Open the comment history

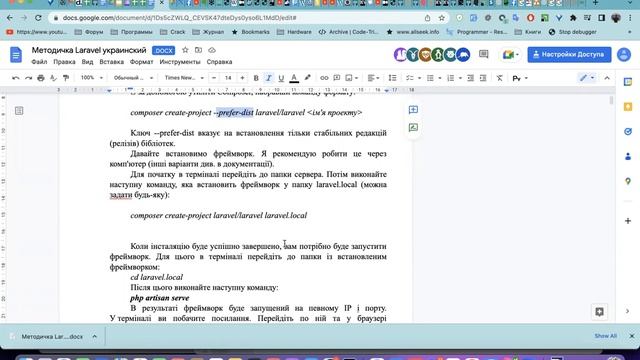[x=484, y=54]
